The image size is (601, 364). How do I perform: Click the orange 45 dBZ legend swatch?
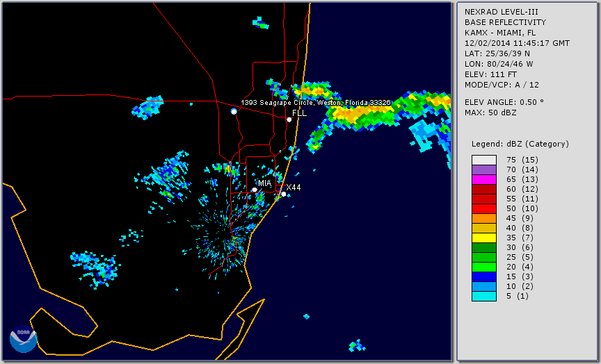484,218
